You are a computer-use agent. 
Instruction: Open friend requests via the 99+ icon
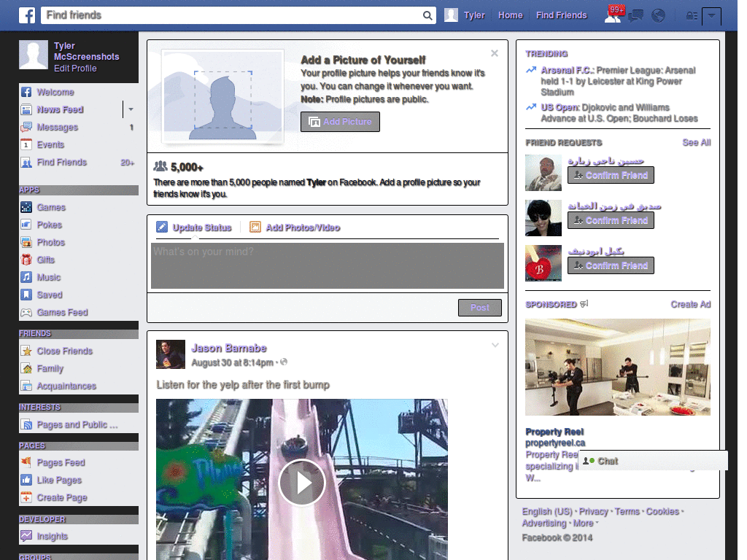pos(613,15)
